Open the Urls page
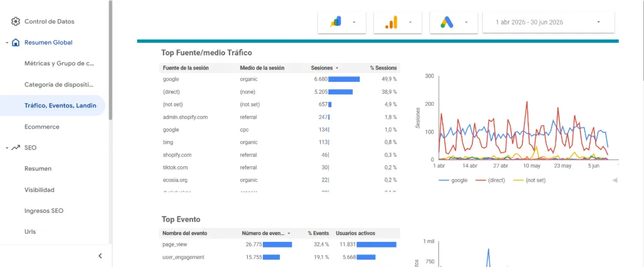Viewport: 644px width, 267px height. pyautogui.click(x=30, y=232)
